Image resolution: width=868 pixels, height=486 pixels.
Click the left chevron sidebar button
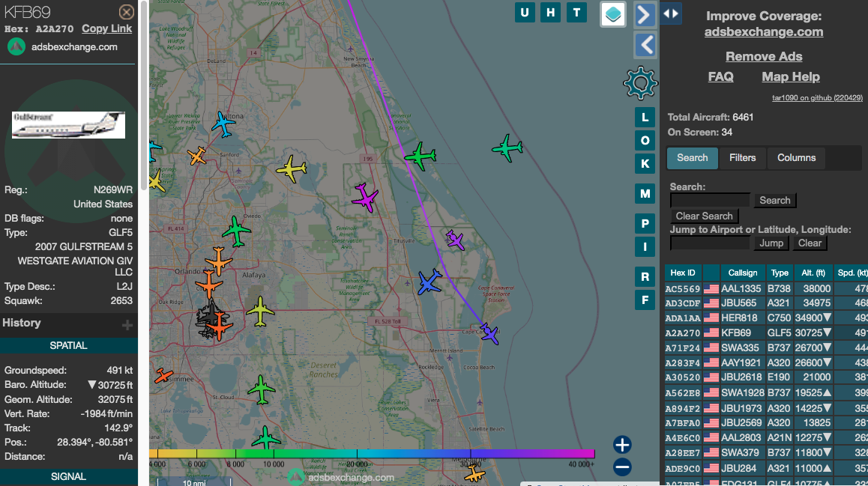(x=645, y=45)
